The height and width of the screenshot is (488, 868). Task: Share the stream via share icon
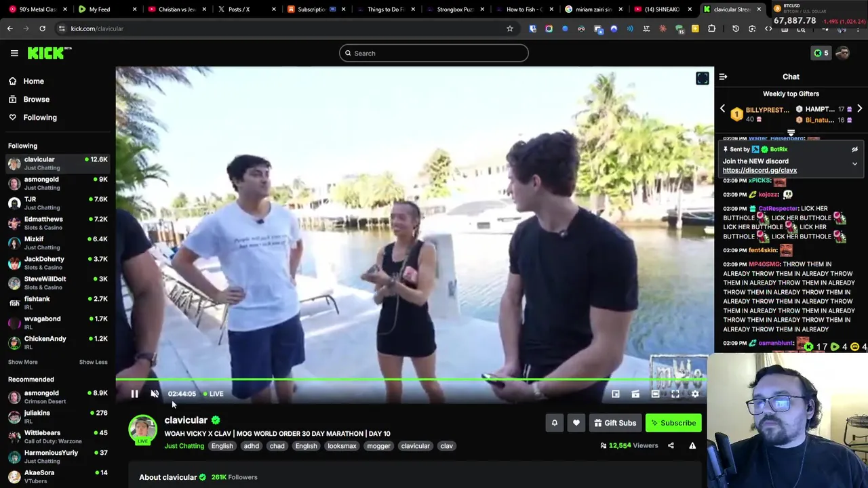pos(671,445)
